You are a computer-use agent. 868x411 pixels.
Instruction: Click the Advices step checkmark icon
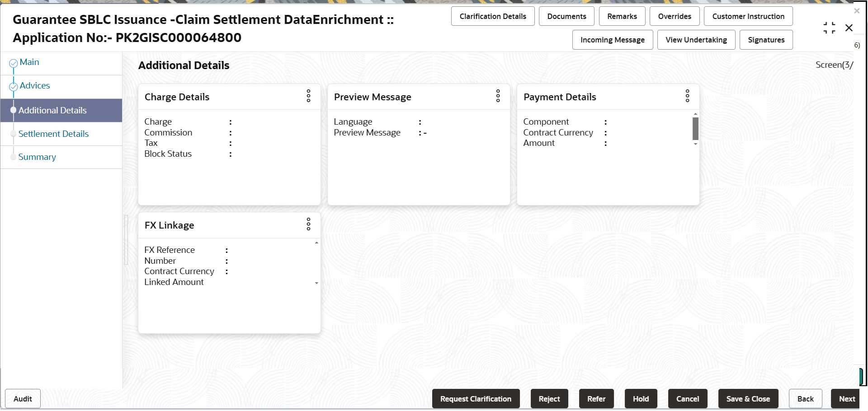14,87
